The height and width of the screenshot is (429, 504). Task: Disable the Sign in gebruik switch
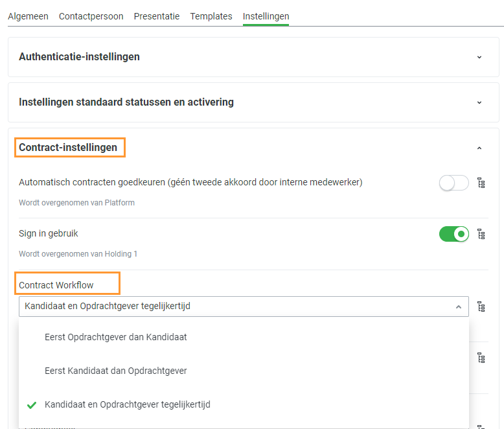pyautogui.click(x=453, y=234)
